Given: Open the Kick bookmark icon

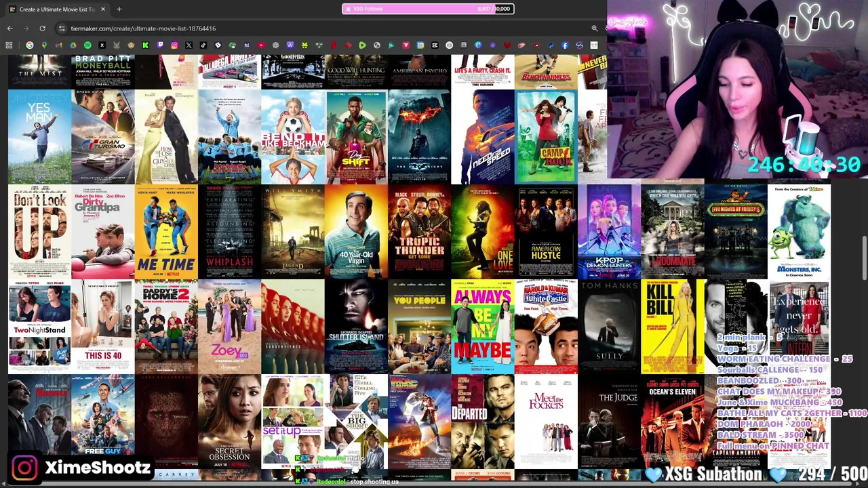Looking at the screenshot, I should coord(145,45).
